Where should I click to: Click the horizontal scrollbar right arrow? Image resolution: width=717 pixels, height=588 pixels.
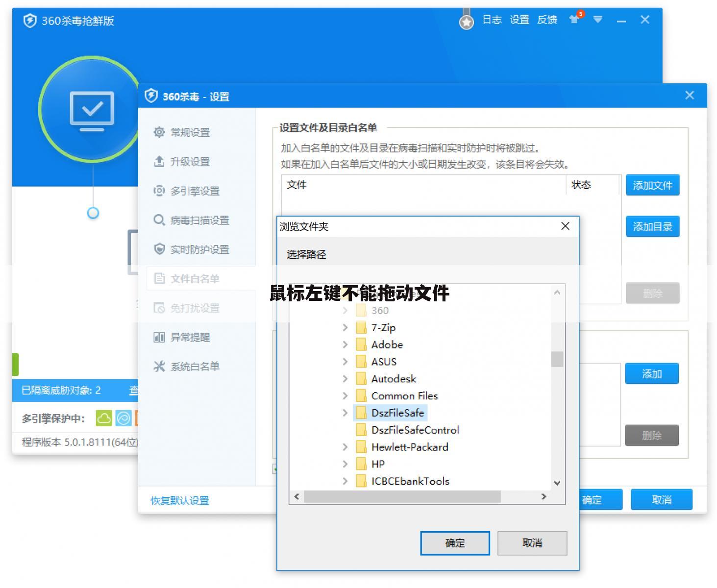(544, 496)
